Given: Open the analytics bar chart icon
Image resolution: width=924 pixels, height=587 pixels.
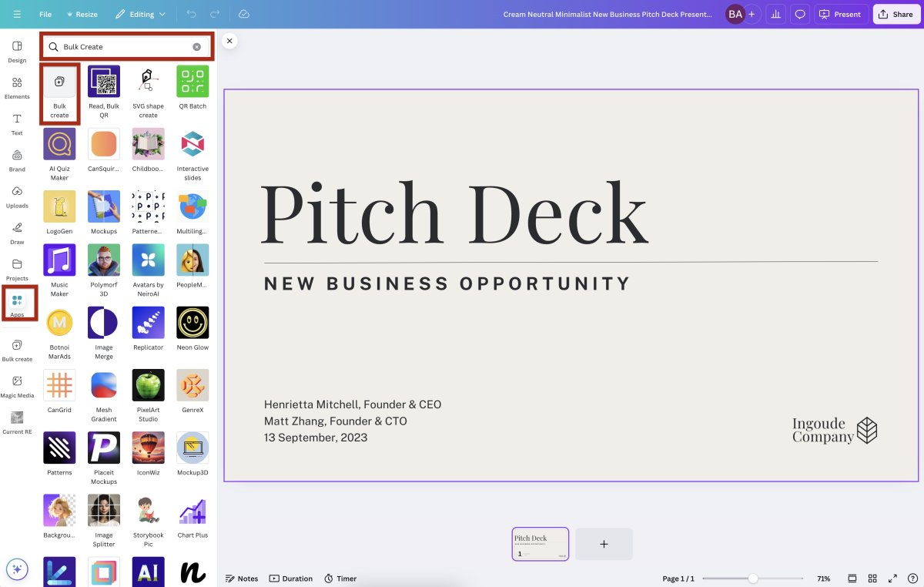Looking at the screenshot, I should [x=777, y=14].
